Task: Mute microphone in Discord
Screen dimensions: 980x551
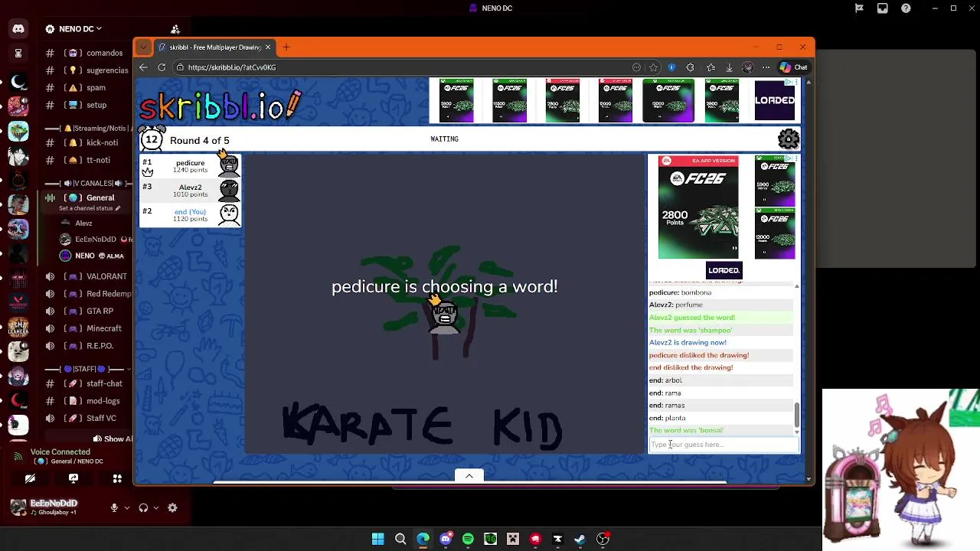Action: coord(114,507)
